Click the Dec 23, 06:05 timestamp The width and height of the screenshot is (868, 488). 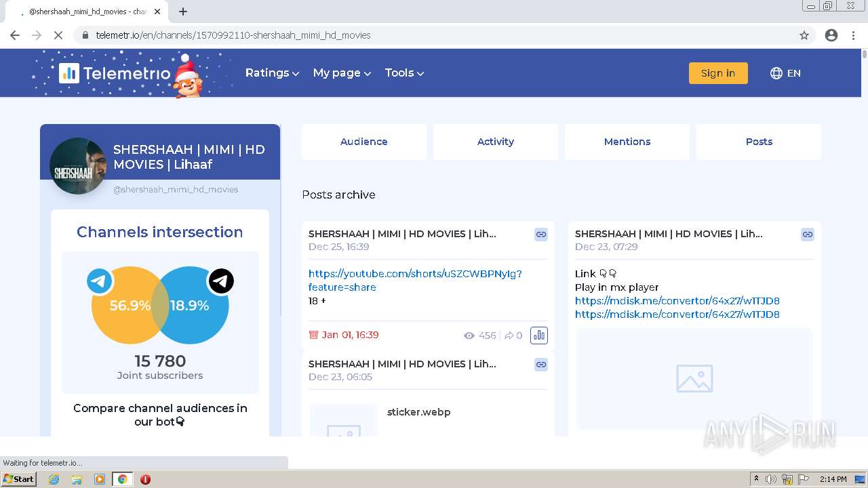click(x=340, y=377)
